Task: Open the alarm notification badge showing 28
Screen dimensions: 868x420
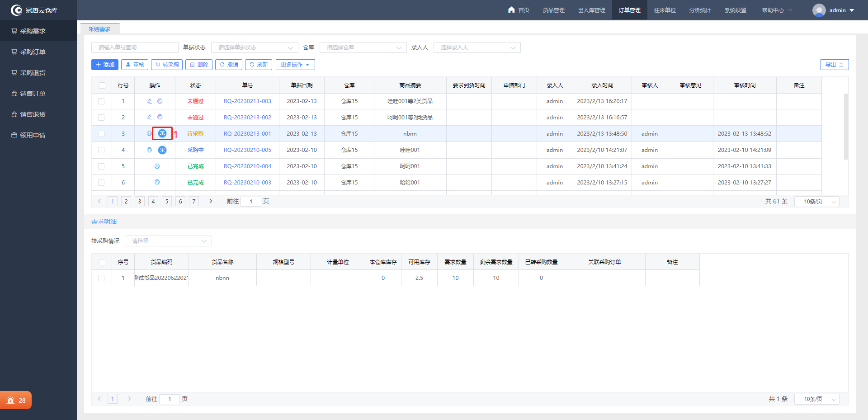Action: coord(16,400)
